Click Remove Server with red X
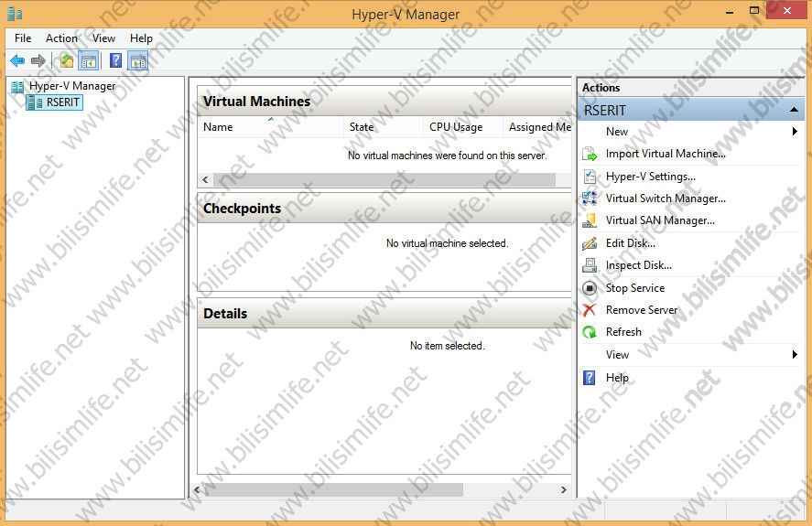This screenshot has height=526, width=812. point(641,310)
